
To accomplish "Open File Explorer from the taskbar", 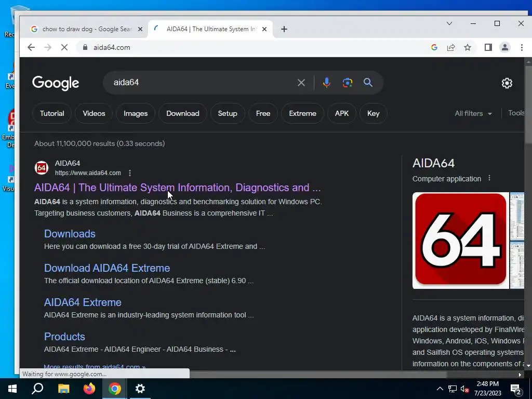I will tap(63, 389).
